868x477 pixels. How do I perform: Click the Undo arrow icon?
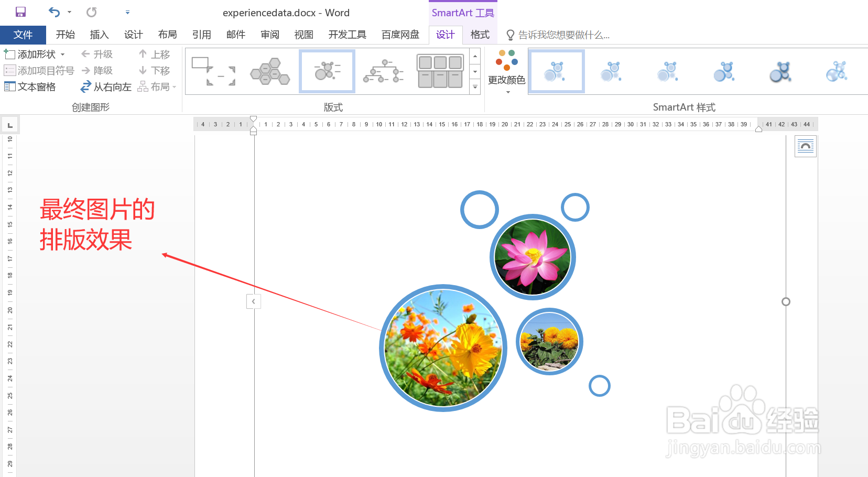pos(54,12)
